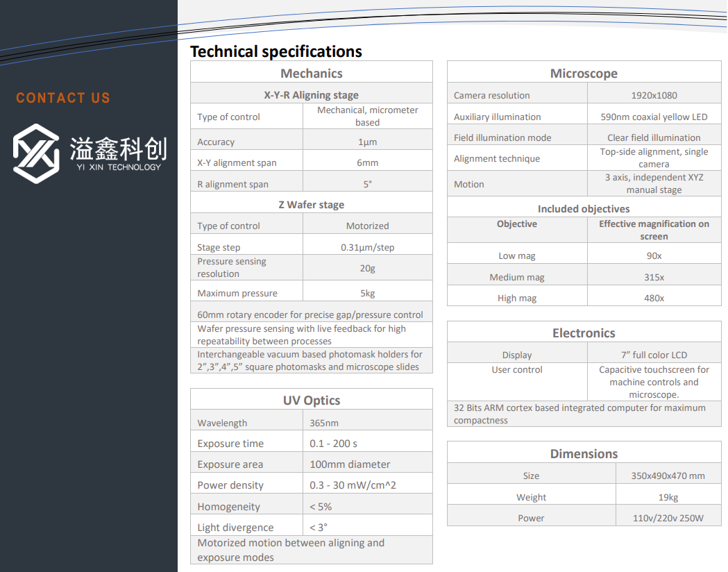Click the 'Exposure time' label
The width and height of the screenshot is (728, 572).
[x=230, y=444]
